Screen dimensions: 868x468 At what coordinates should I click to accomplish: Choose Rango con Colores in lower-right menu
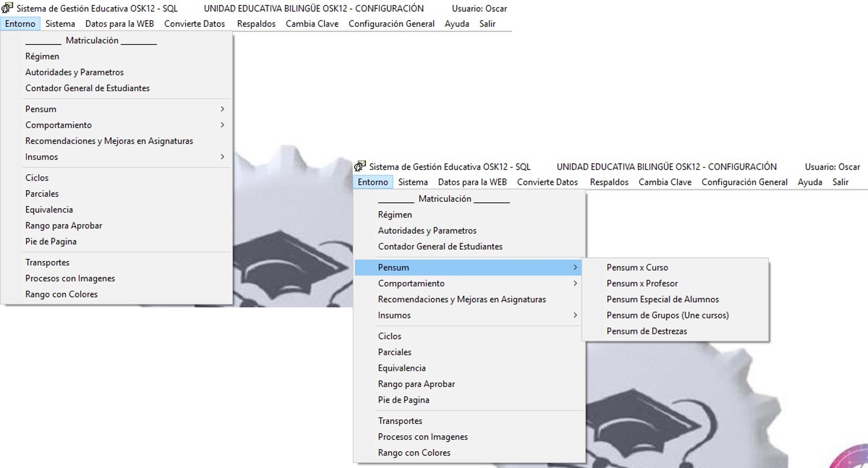414,453
